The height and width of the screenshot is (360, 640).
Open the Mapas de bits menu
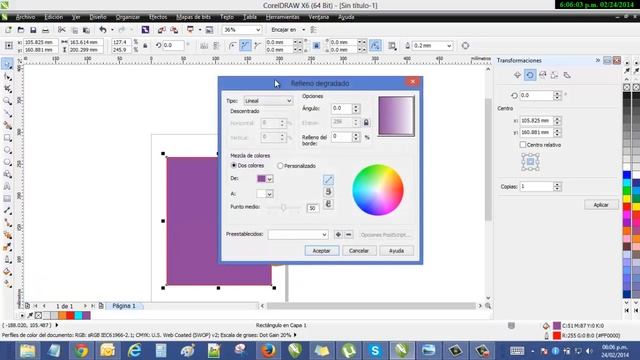(x=193, y=17)
